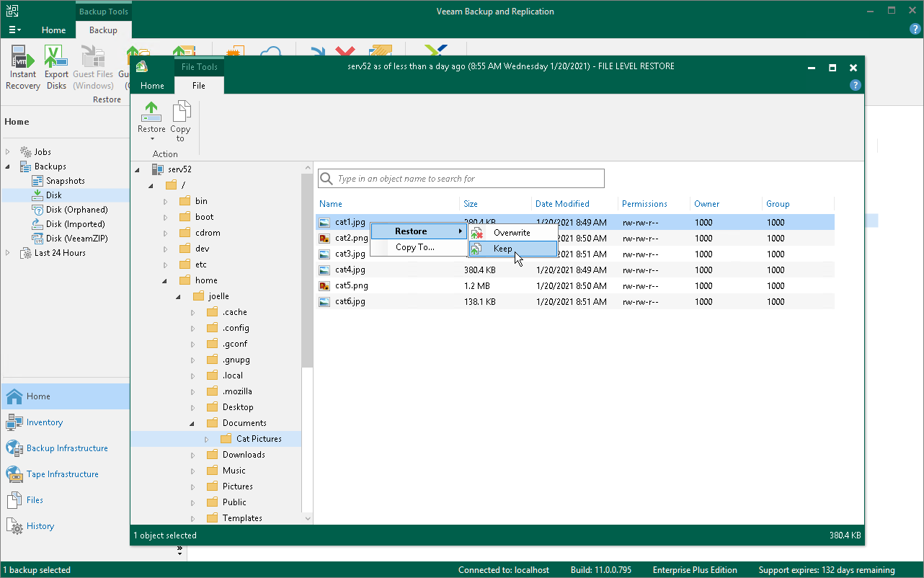Sort by the Group column header
The image size is (924, 578).
point(799,204)
